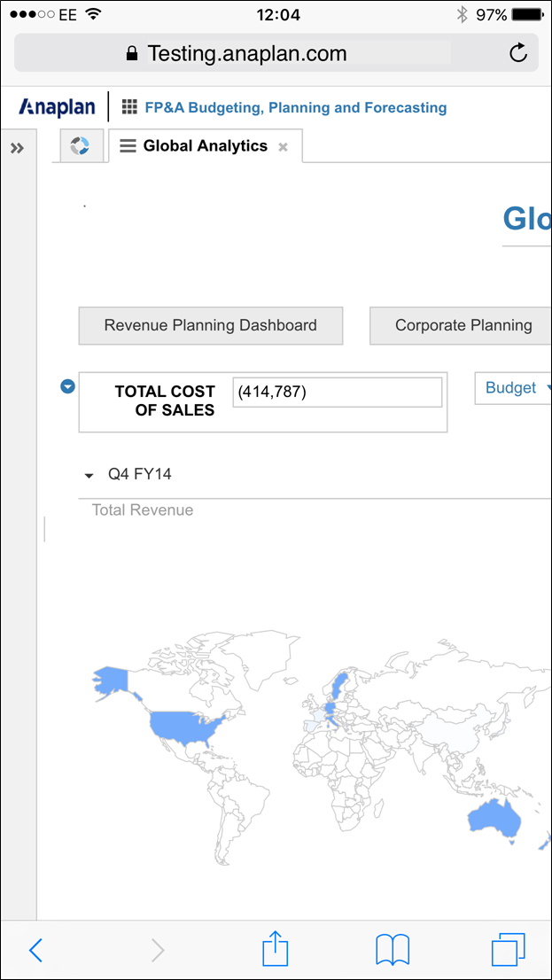552x980 pixels.
Task: Tap the Safari back arrow
Action: point(35,950)
